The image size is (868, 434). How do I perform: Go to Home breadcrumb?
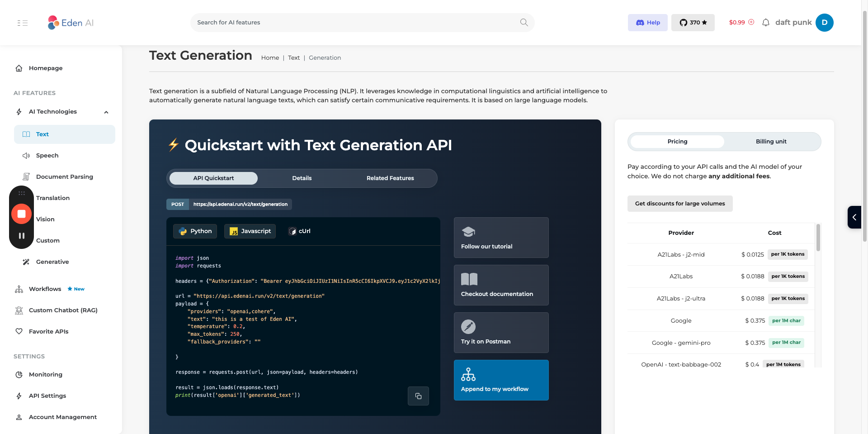pos(270,58)
